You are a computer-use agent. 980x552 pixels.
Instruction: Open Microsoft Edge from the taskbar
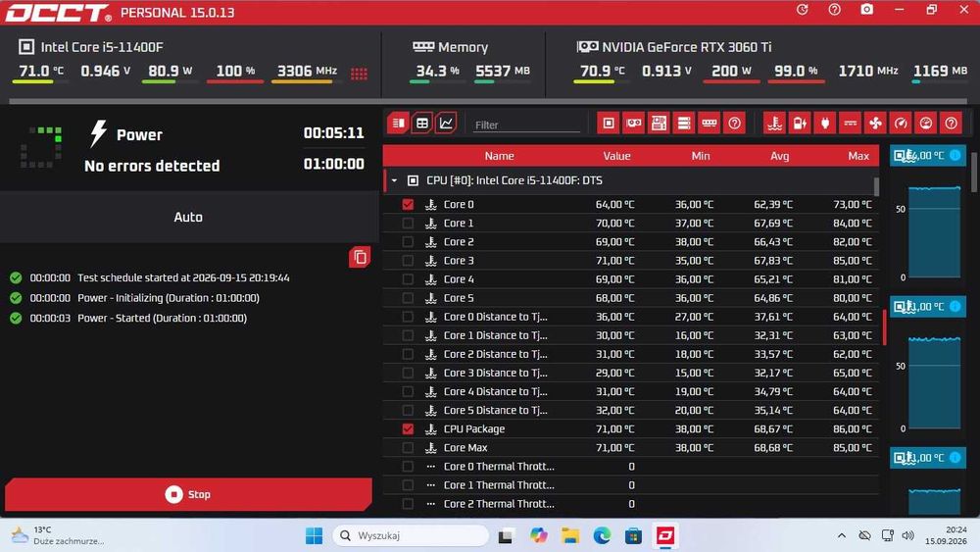pyautogui.click(x=602, y=535)
